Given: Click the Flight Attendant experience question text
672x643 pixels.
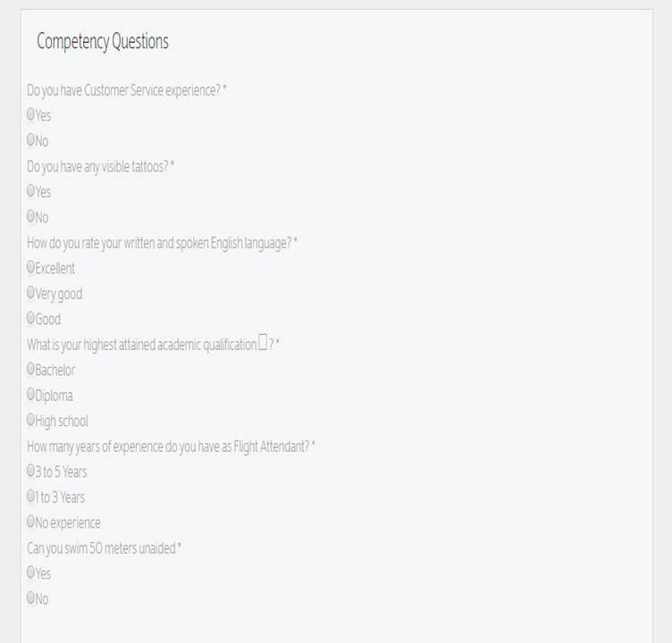Looking at the screenshot, I should tap(168, 447).
